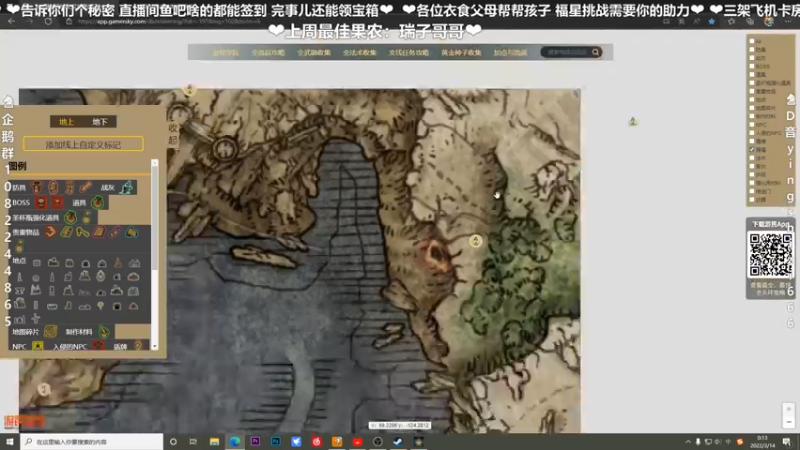
Task: Open the 全法术收集 navigation item
Action: (x=360, y=53)
